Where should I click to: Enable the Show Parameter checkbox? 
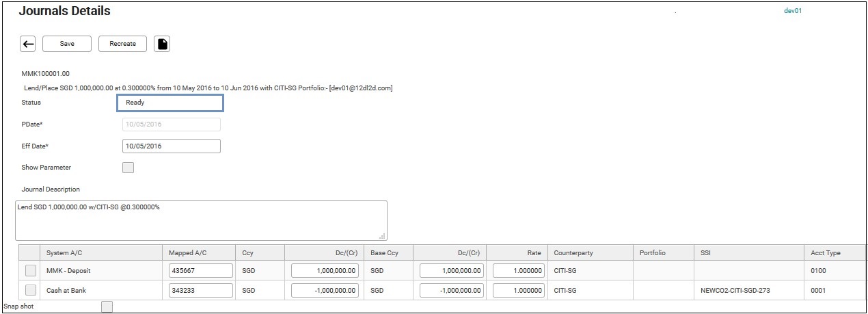tap(128, 168)
